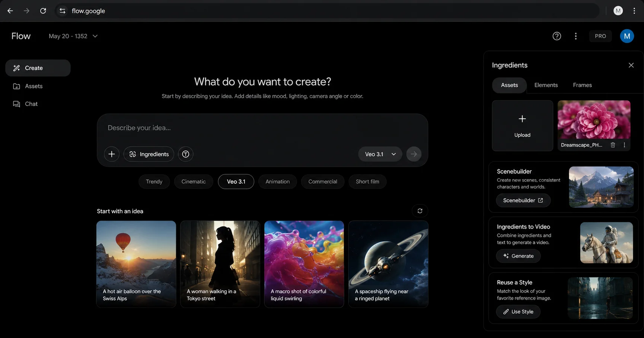Select Create in the sidebar
This screenshot has width=644, height=338.
point(38,68)
